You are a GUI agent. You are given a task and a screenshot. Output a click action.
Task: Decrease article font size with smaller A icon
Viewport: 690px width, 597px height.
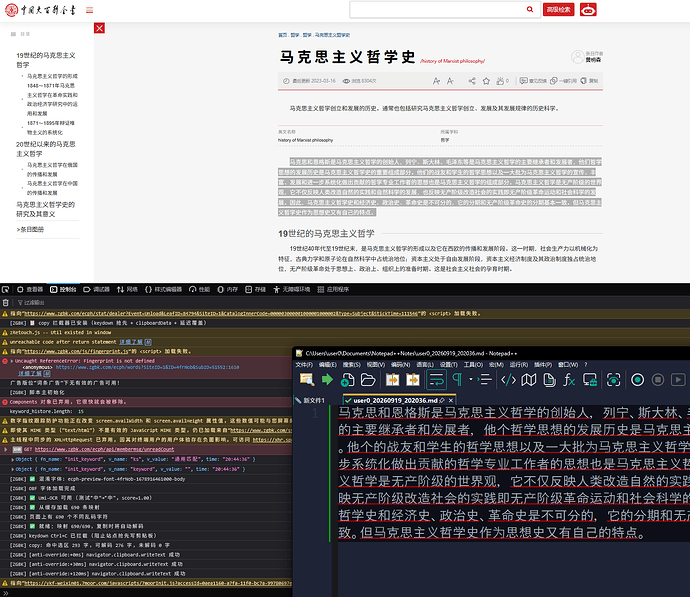pos(450,81)
